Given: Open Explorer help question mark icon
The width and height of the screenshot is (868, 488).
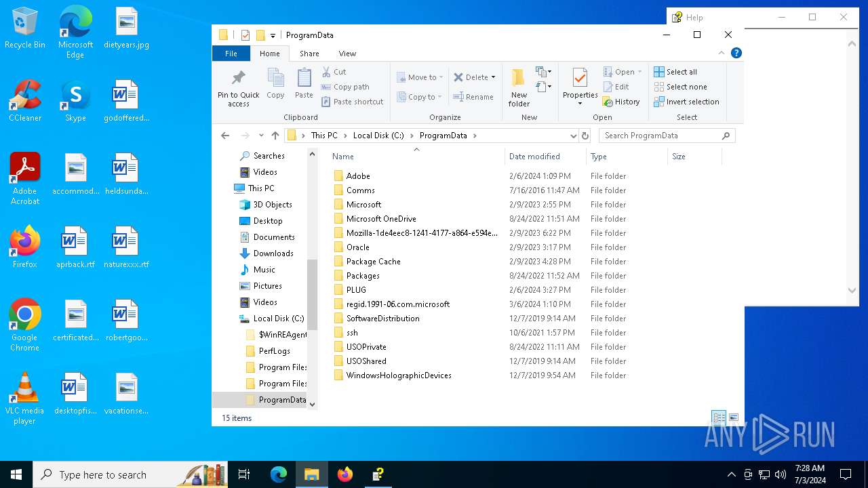Looking at the screenshot, I should [x=736, y=53].
